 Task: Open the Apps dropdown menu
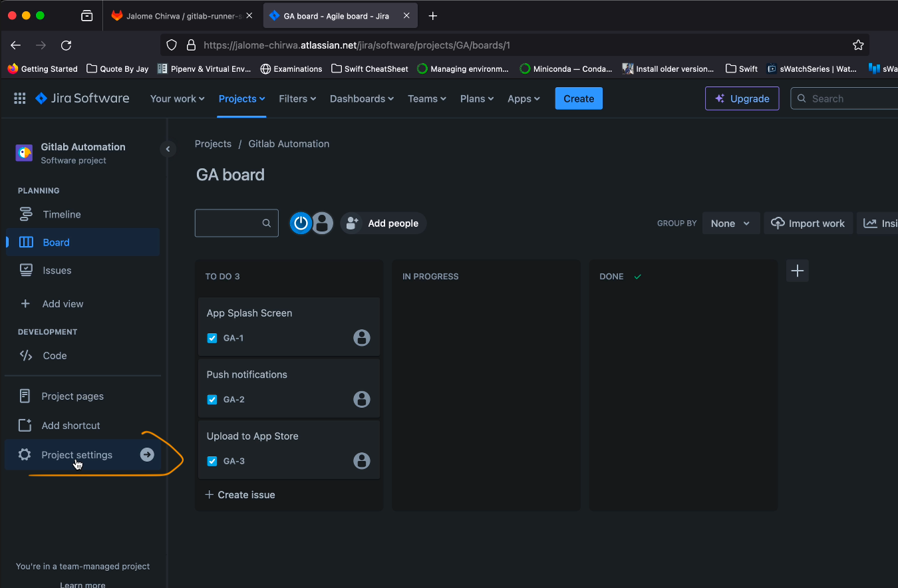[x=524, y=98]
